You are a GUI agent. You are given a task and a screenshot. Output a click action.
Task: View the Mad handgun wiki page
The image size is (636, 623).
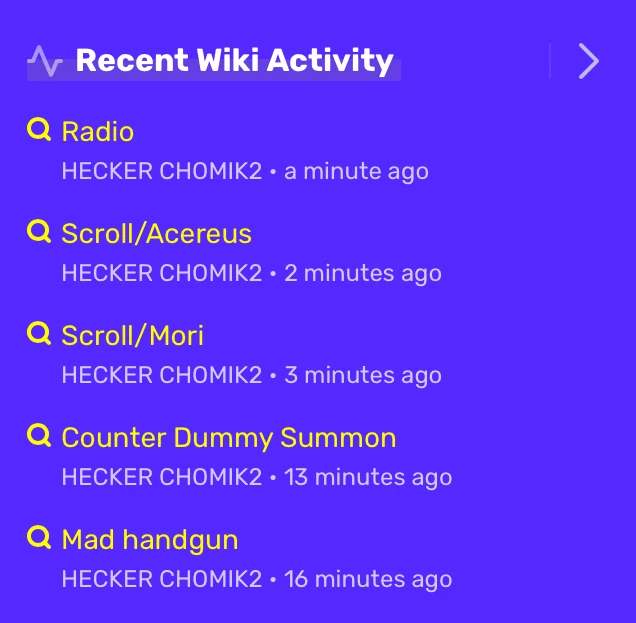coord(149,540)
